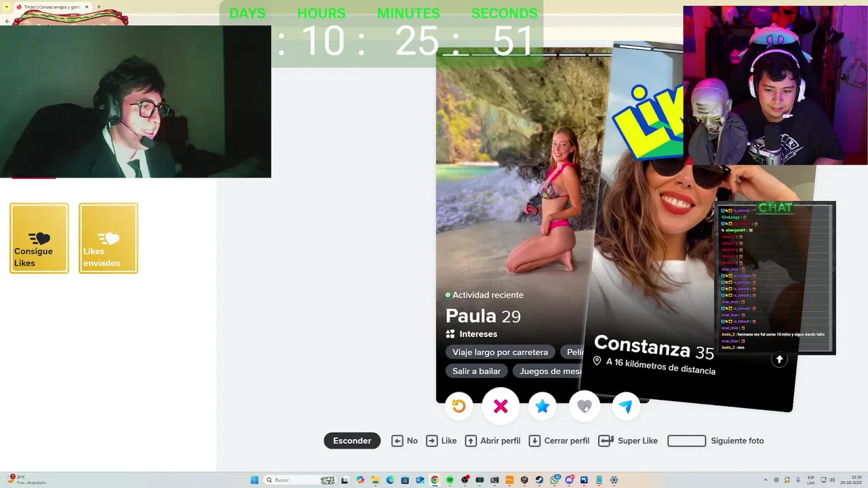This screenshot has height=488, width=868.
Task: Open Steam from the taskbar
Action: (x=539, y=480)
